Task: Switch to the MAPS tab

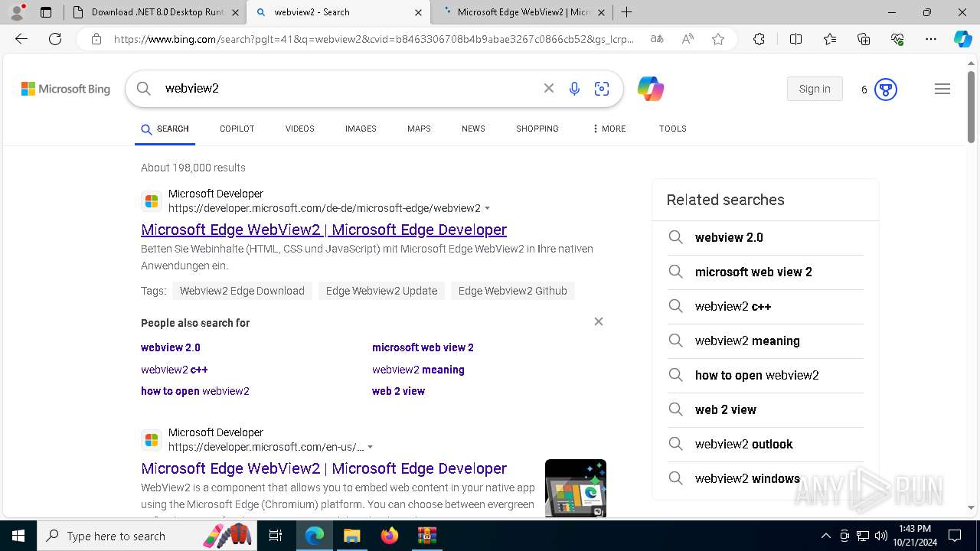Action: 419,129
